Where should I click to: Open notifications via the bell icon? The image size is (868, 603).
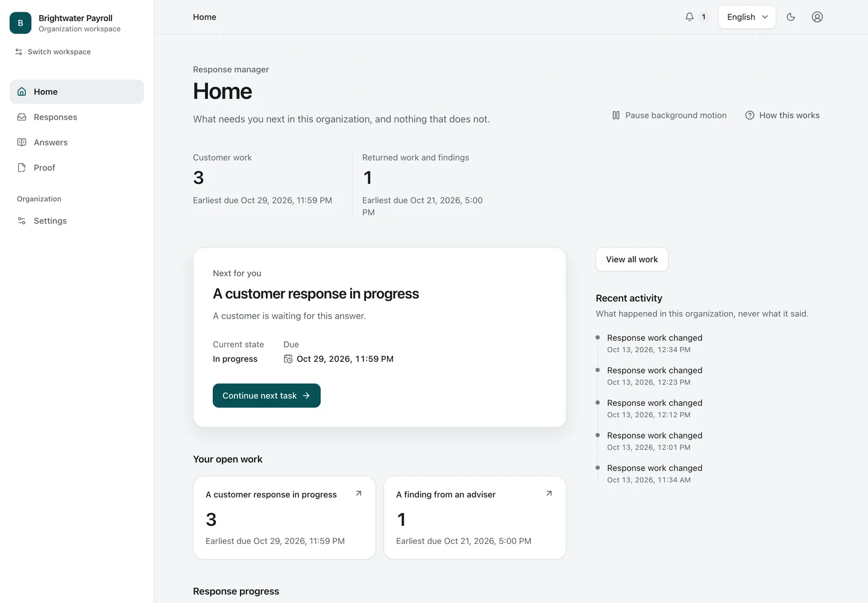(x=690, y=17)
